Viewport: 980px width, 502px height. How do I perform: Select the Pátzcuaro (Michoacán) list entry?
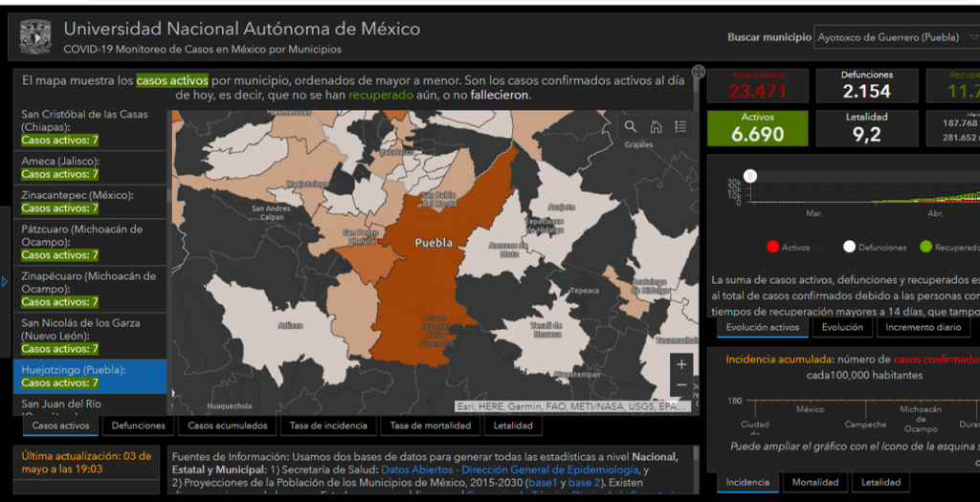(x=90, y=242)
